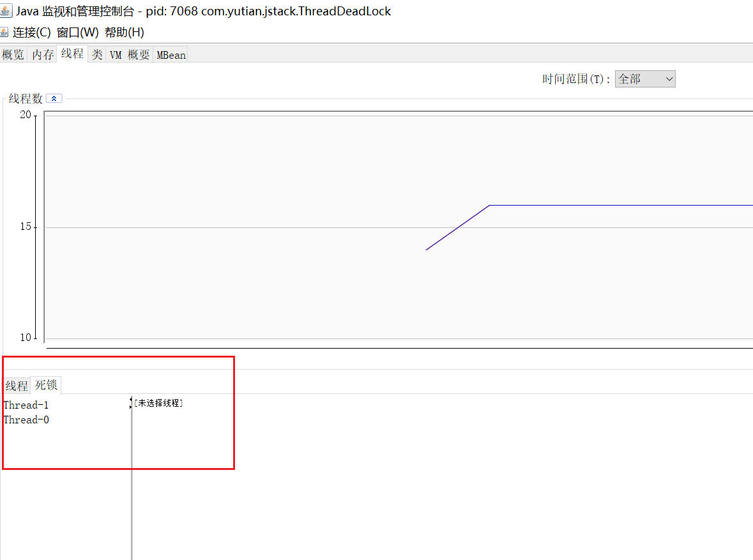The width and height of the screenshot is (753, 560).
Task: Open the VM 概要 tab
Action: (x=129, y=55)
